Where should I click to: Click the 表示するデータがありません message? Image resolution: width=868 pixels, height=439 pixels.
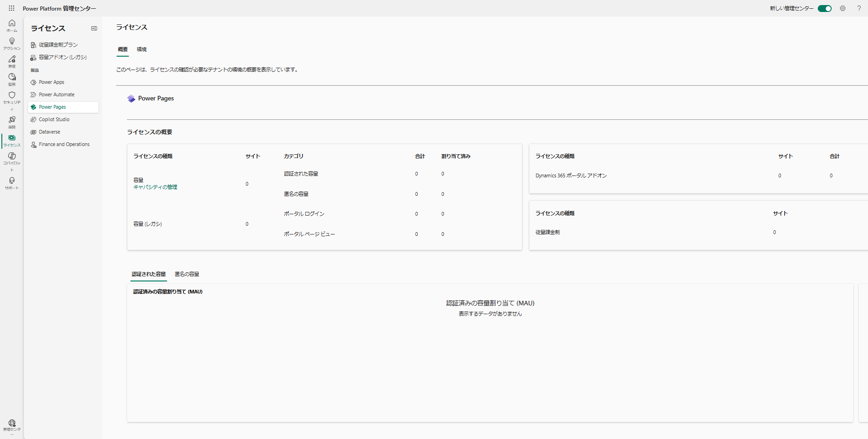pos(490,314)
